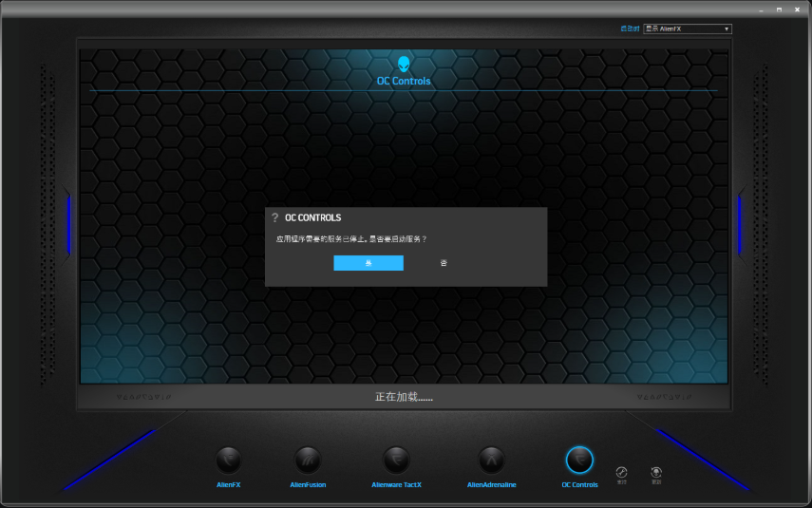Click the wrench support icon
The image size is (812, 508).
click(x=621, y=472)
